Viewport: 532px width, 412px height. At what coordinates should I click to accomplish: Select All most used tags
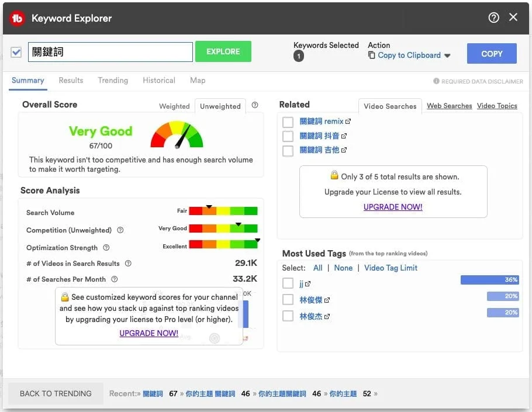click(317, 268)
